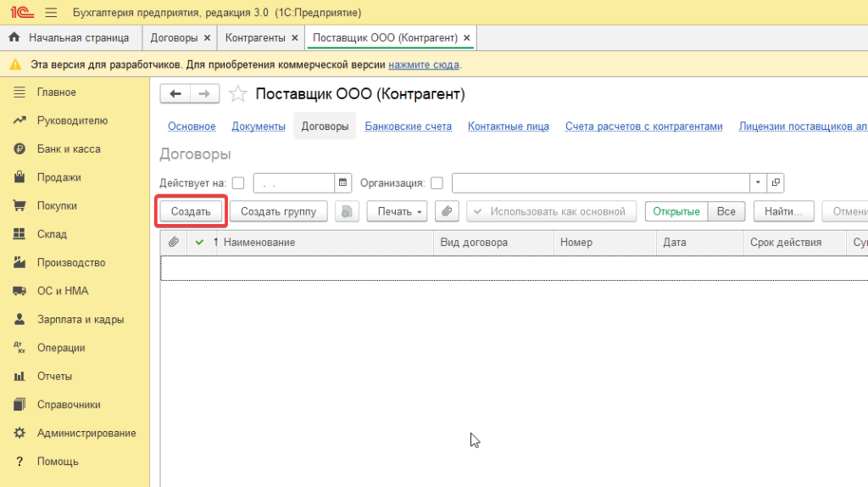Screen dimensions: 868x487
Task: Tick the Организация filter checkbox
Action: click(437, 182)
